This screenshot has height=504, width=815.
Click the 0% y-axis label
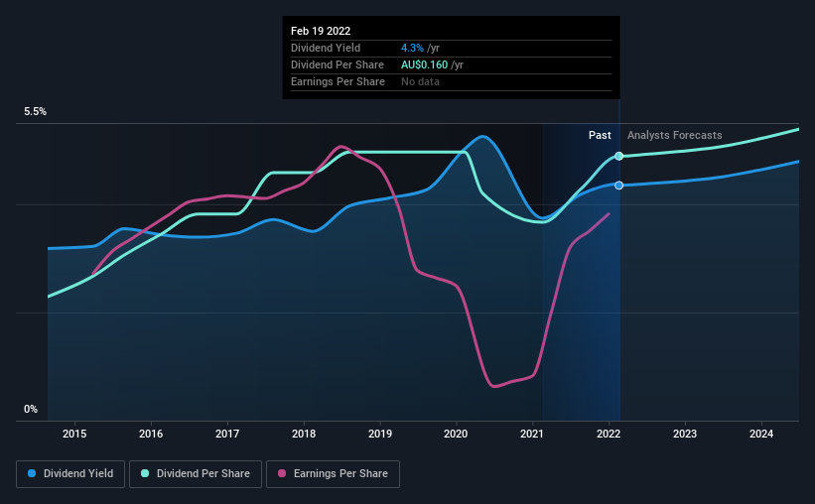pos(31,410)
